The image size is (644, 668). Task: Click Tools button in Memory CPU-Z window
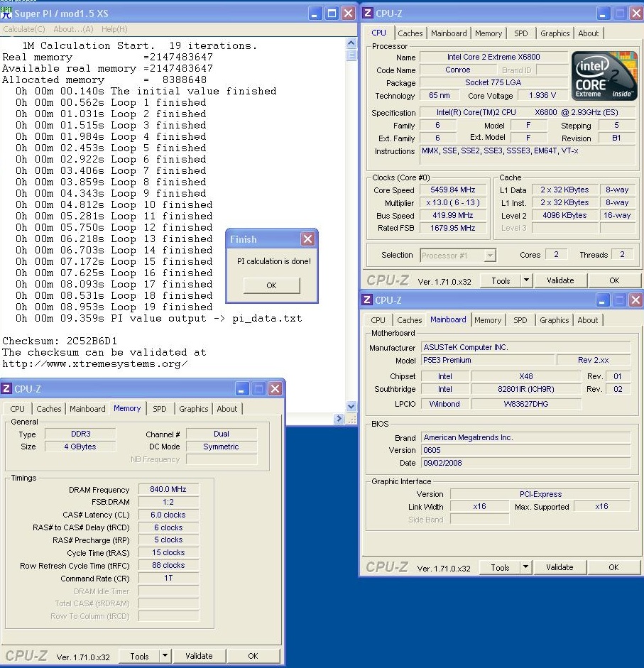click(139, 656)
